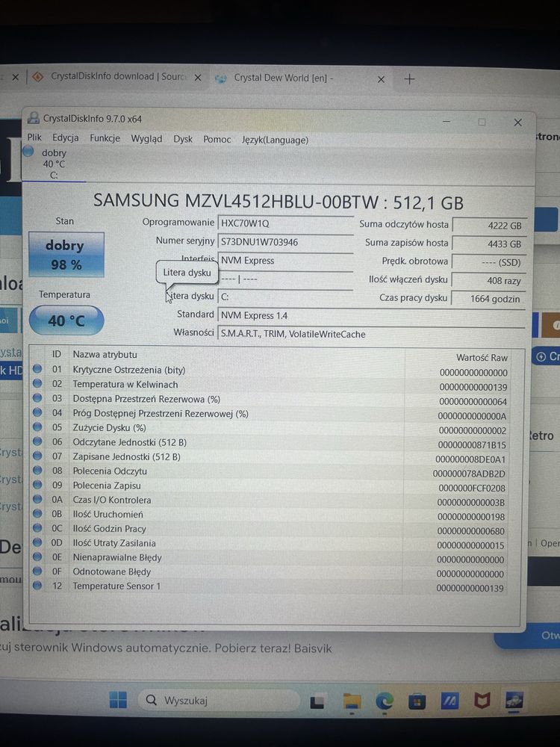The image size is (560, 747).
Task: Select row 09 Polecenia Zapisu
Action: coord(270,486)
